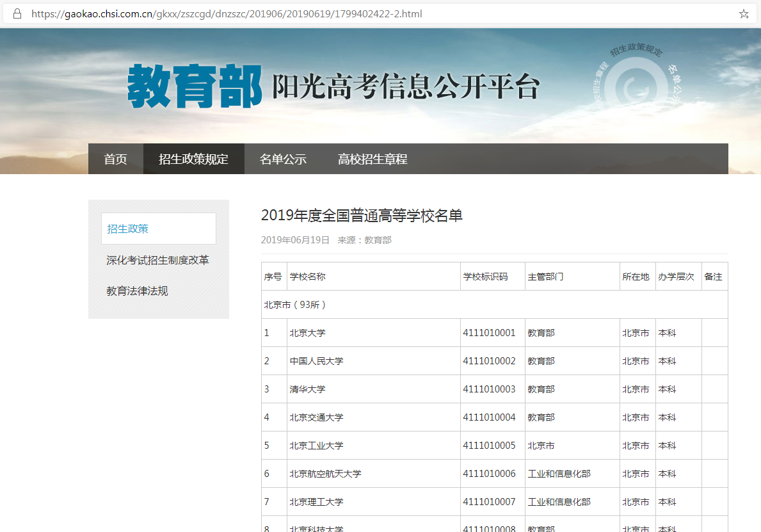
Task: Click the 序号 column header
Action: tap(274, 277)
